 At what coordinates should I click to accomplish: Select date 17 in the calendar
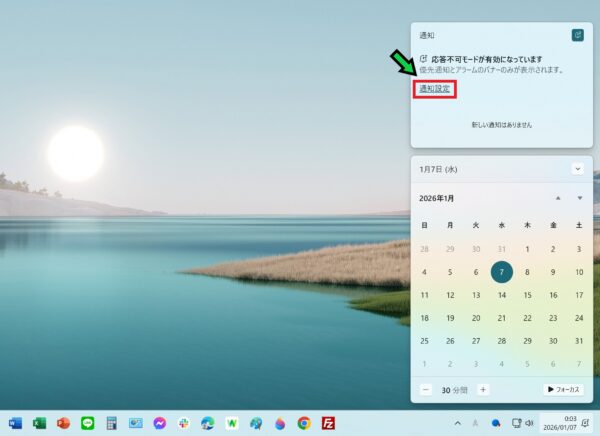[x=579, y=295]
